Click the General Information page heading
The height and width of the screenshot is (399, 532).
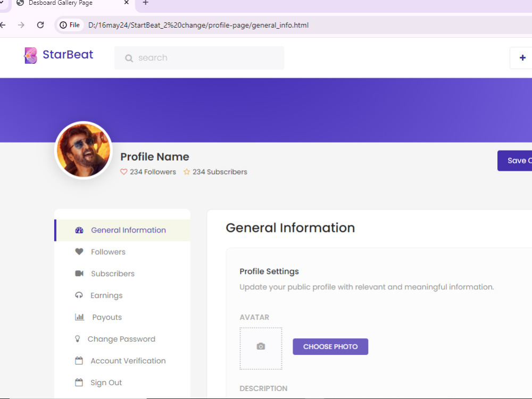tap(290, 228)
